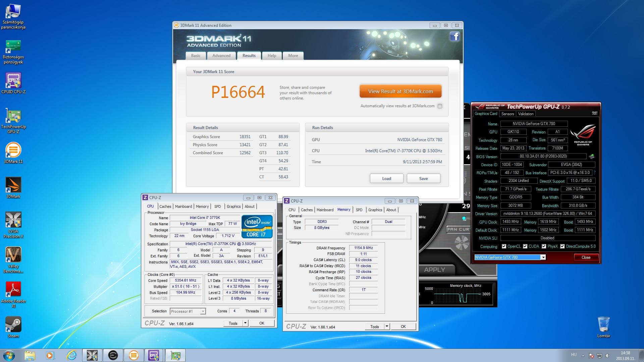Open the Processor #1 selection dropdown

[203, 311]
